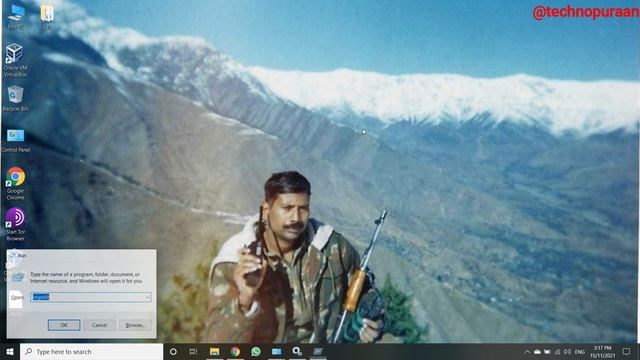Open Task View on the taskbar
The height and width of the screenshot is (360, 640).
click(193, 351)
